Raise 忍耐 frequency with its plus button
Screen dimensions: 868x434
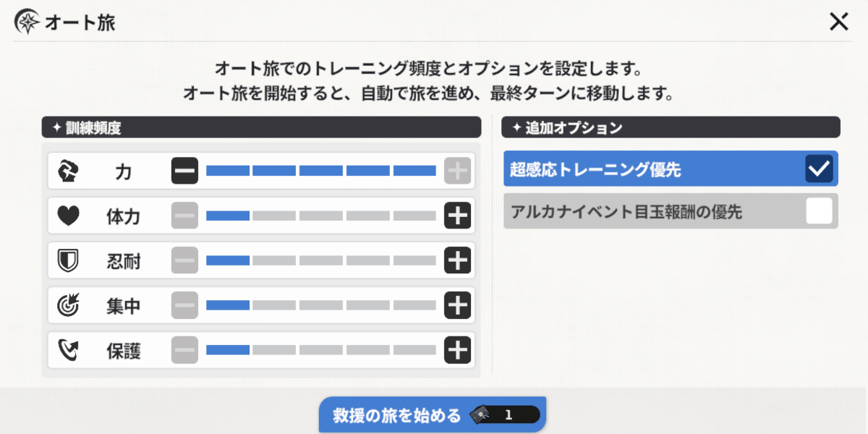click(x=457, y=260)
